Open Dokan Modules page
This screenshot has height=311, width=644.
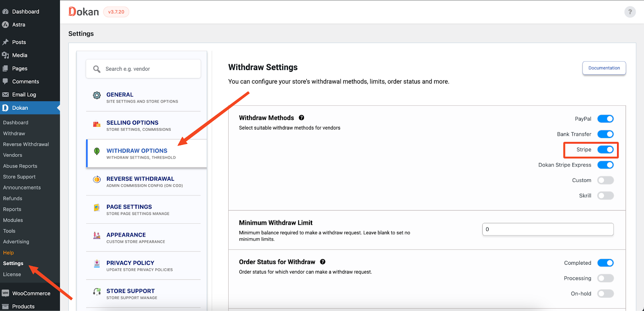(13, 220)
